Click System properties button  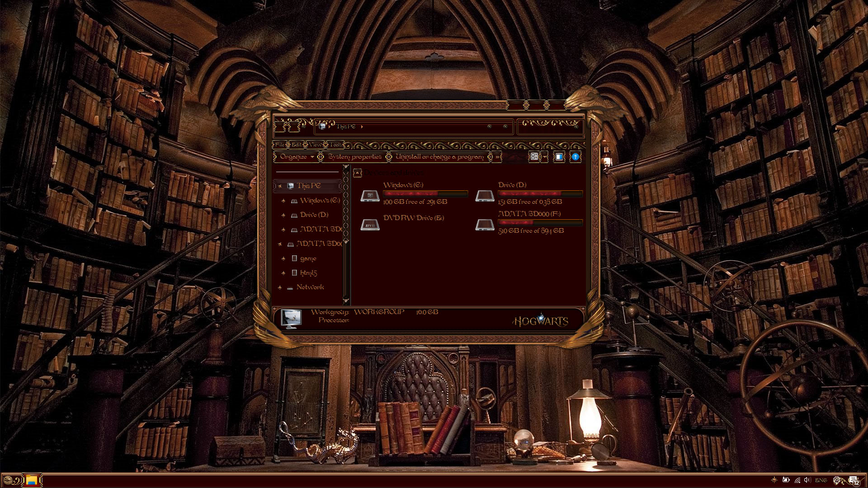click(355, 157)
